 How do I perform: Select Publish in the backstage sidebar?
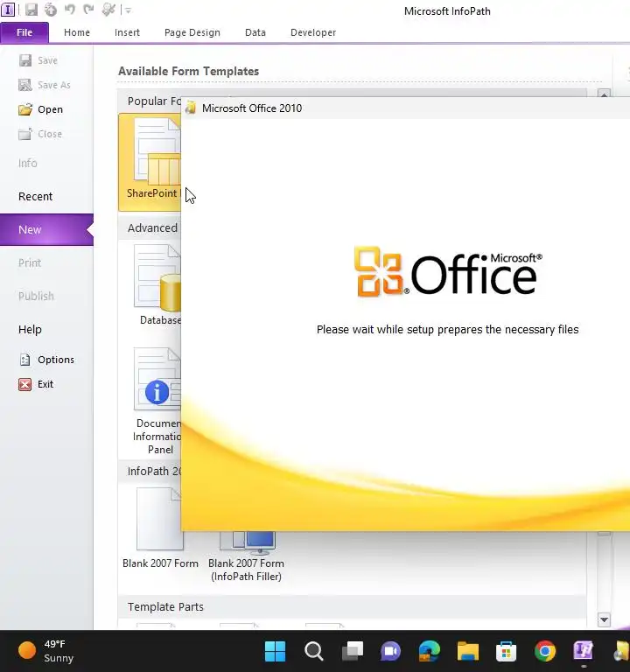pos(36,296)
